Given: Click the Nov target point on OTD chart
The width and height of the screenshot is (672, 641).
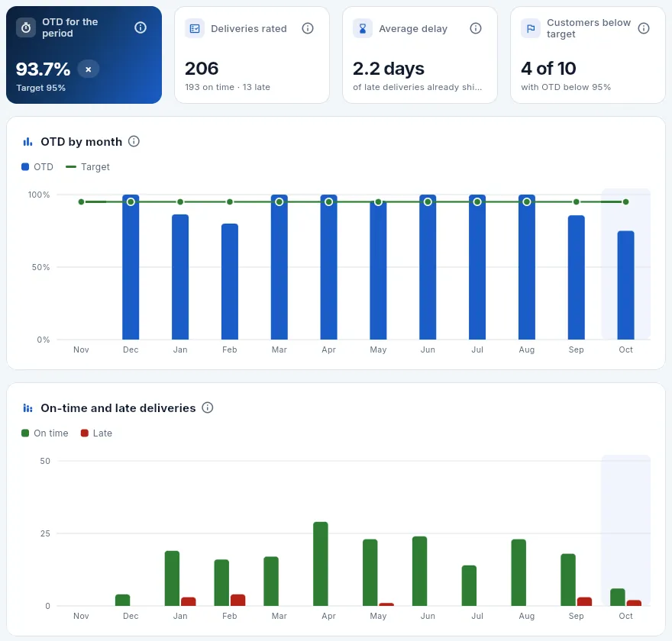Looking at the screenshot, I should coord(82,201).
